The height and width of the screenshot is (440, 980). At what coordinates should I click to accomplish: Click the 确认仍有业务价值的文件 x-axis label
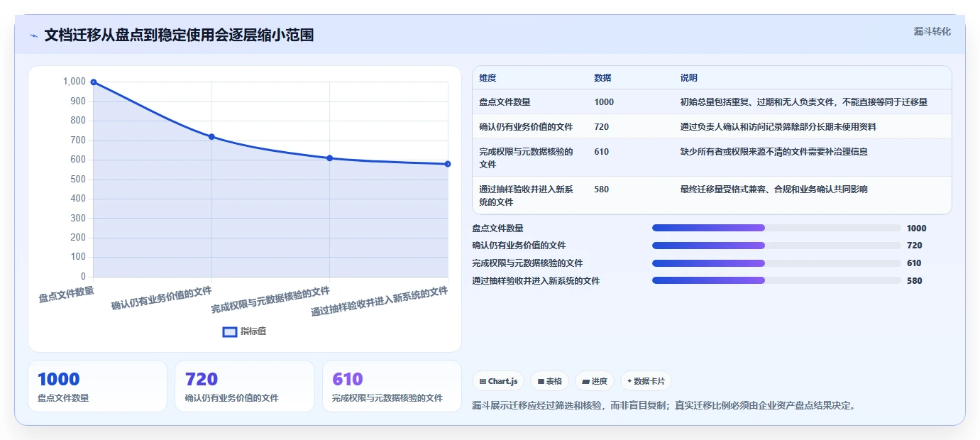[162, 299]
